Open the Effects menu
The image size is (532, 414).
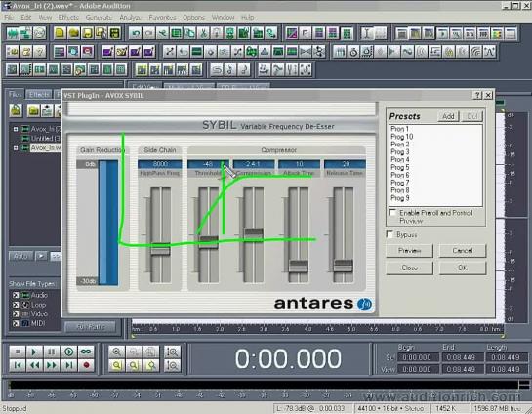pos(68,17)
